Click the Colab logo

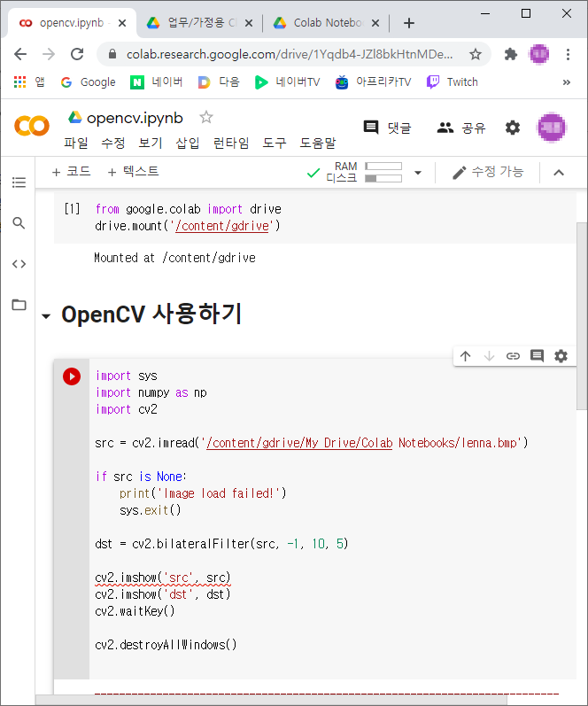pyautogui.click(x=32, y=126)
